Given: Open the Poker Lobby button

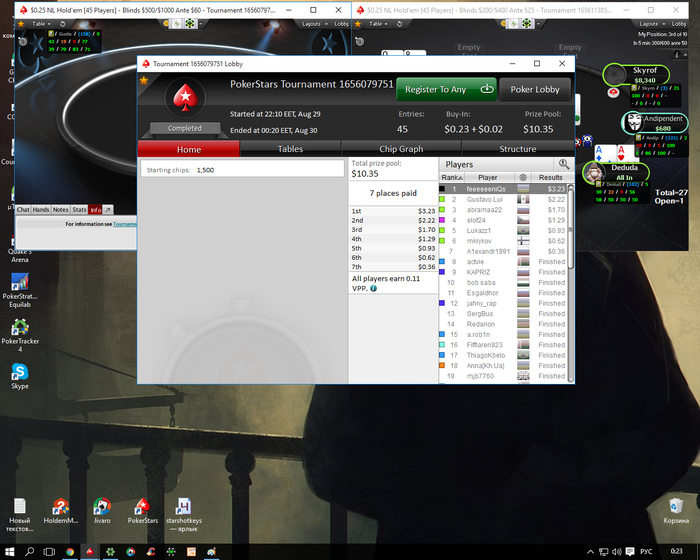Looking at the screenshot, I should pos(535,89).
